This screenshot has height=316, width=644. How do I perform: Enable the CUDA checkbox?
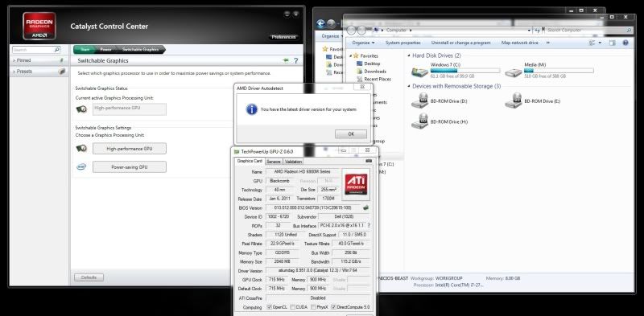tap(292, 307)
